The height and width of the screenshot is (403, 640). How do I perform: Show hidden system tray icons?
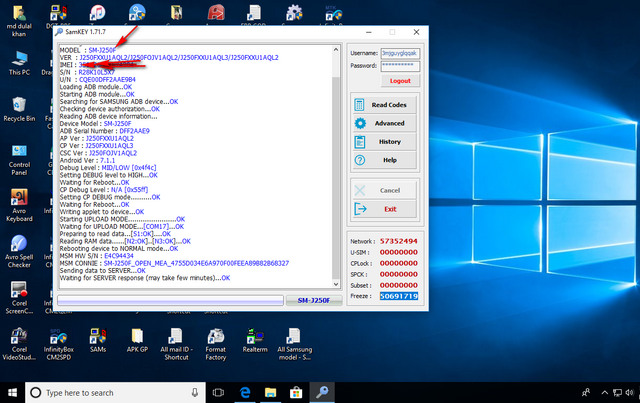604,393
